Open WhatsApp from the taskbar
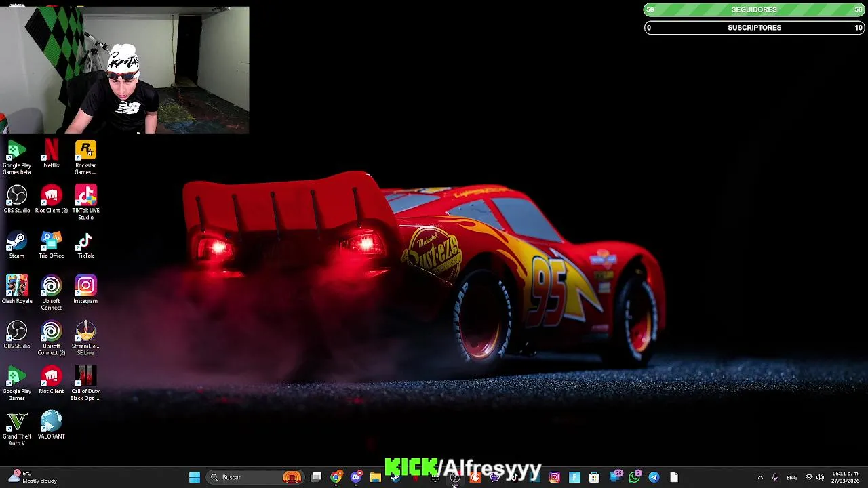 point(634,477)
